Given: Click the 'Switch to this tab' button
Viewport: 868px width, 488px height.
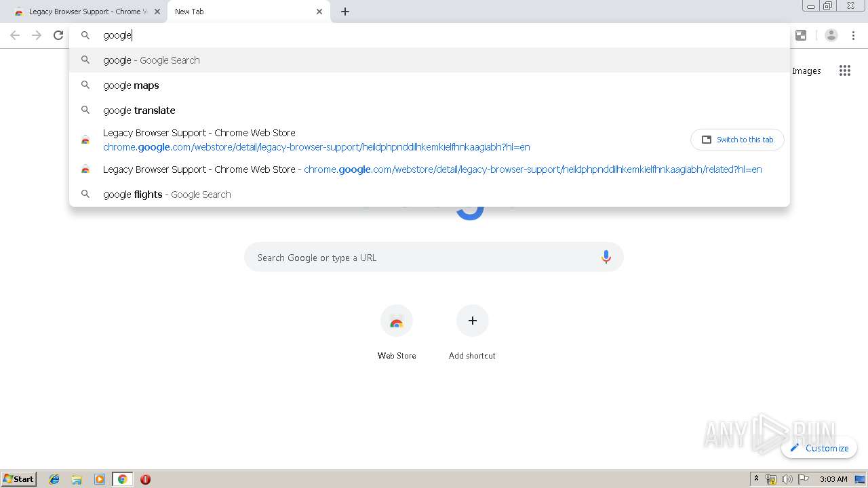Looking at the screenshot, I should [x=737, y=140].
